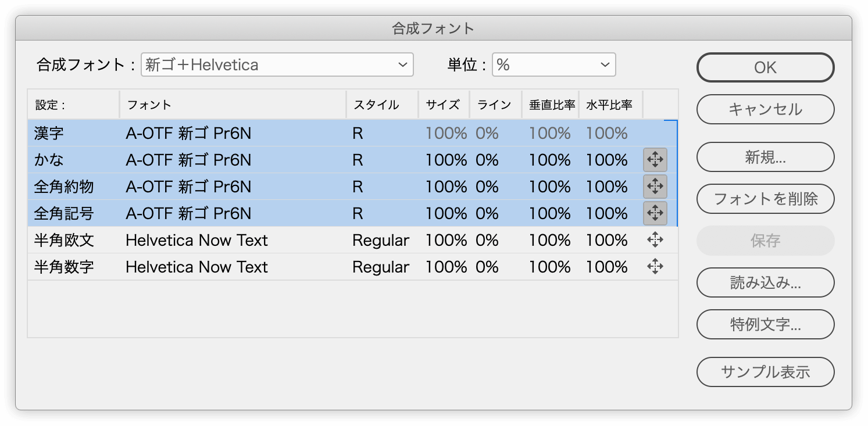Click line 0% in かな row
This screenshot has height=426, width=868.
tap(487, 160)
